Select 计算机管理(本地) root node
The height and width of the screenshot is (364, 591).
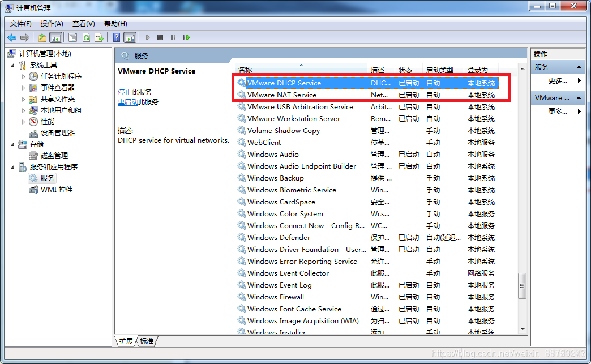(x=45, y=54)
